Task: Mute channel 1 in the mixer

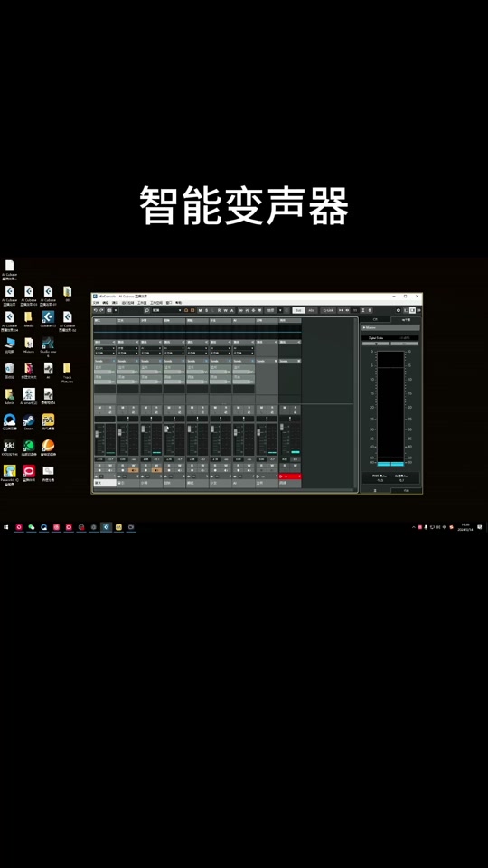Action: tap(99, 408)
